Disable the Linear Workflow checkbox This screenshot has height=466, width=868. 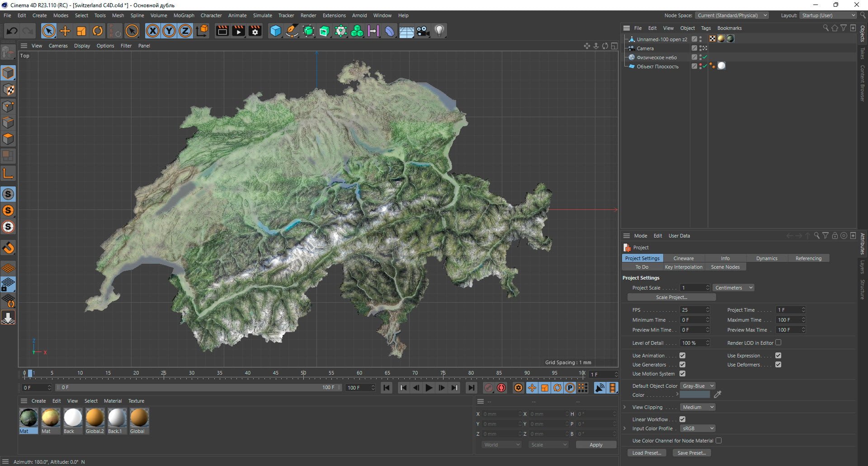pos(682,419)
